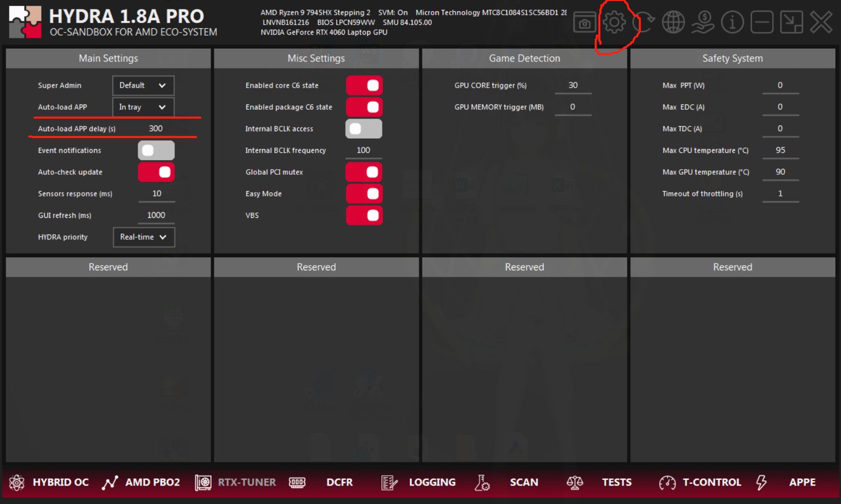Image resolution: width=841 pixels, height=504 pixels.
Task: Edit GPU MEMORY trigger value field
Action: coord(573,107)
